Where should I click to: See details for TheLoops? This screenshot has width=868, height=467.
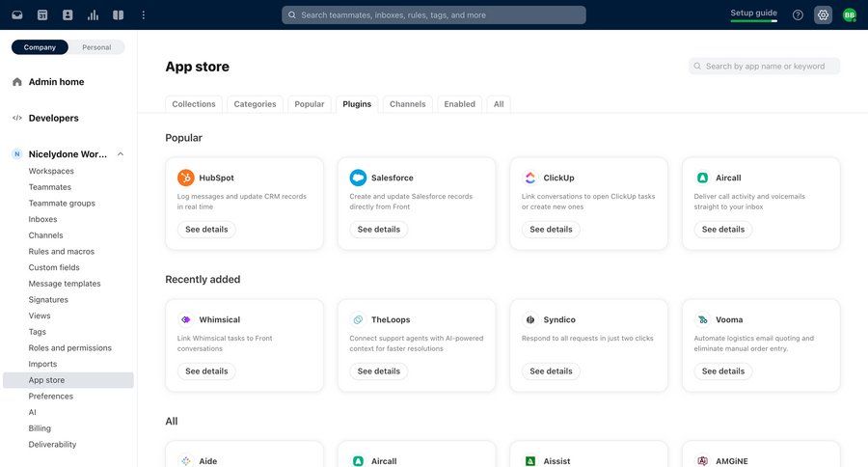[379, 371]
